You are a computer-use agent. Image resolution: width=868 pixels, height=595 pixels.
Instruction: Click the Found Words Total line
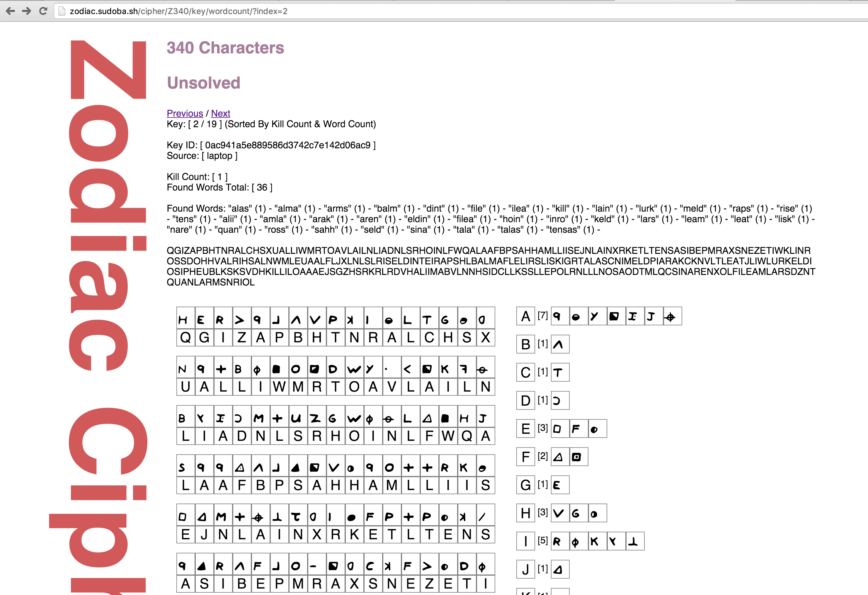(x=219, y=187)
